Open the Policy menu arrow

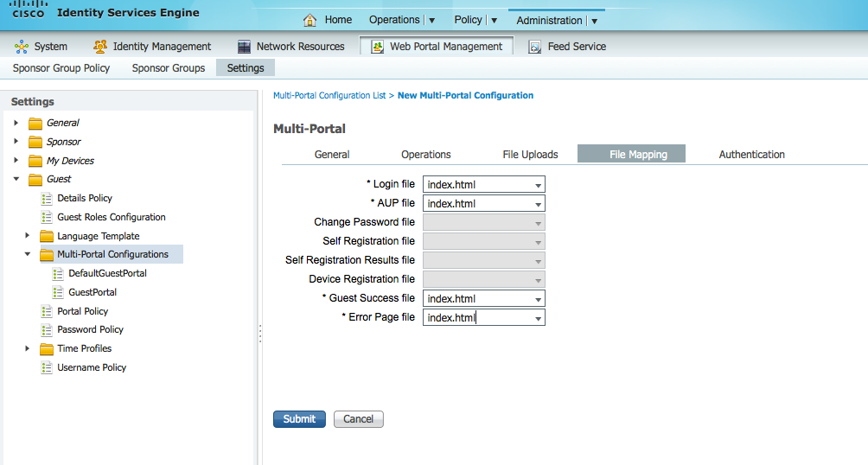pos(495,21)
